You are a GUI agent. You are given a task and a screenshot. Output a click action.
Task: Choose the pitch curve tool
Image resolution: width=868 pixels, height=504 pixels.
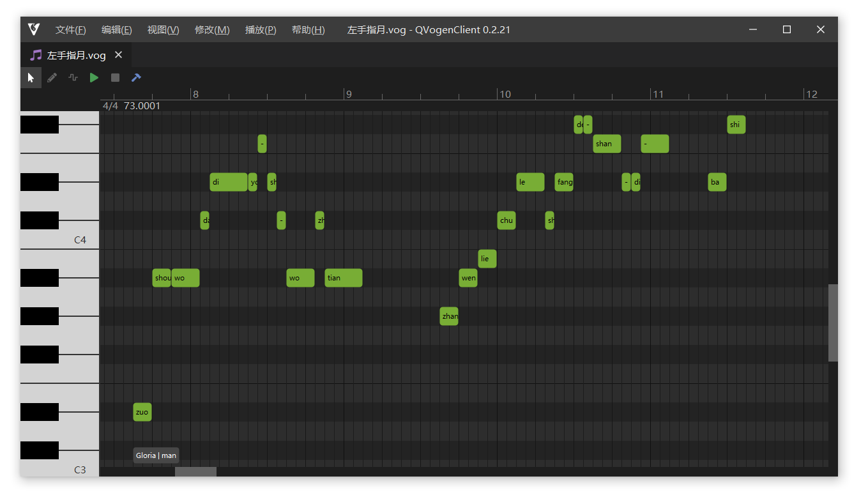pyautogui.click(x=73, y=77)
